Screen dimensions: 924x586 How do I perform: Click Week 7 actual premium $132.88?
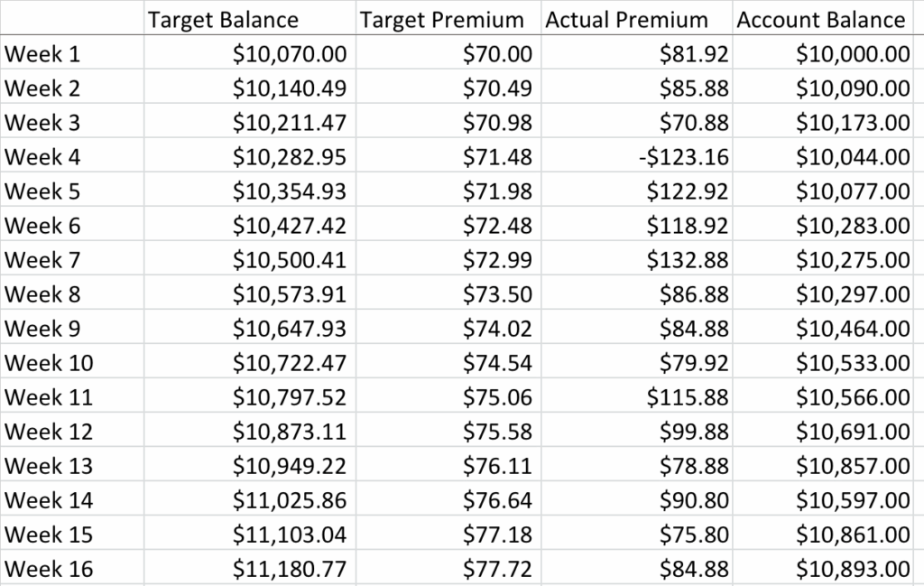pos(688,260)
